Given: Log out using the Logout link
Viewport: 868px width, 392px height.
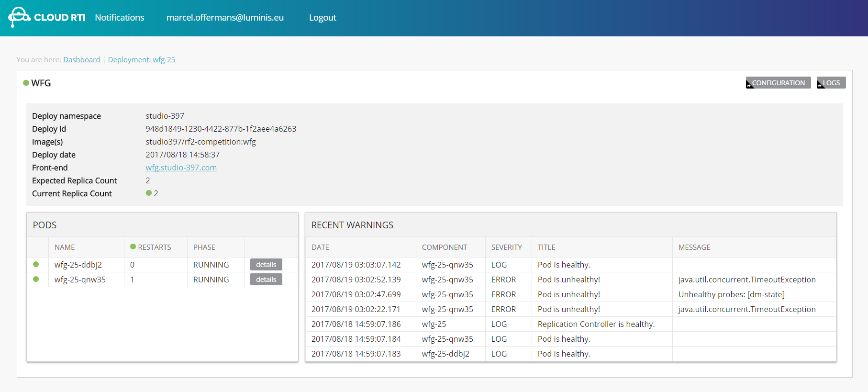Looking at the screenshot, I should coord(323,18).
